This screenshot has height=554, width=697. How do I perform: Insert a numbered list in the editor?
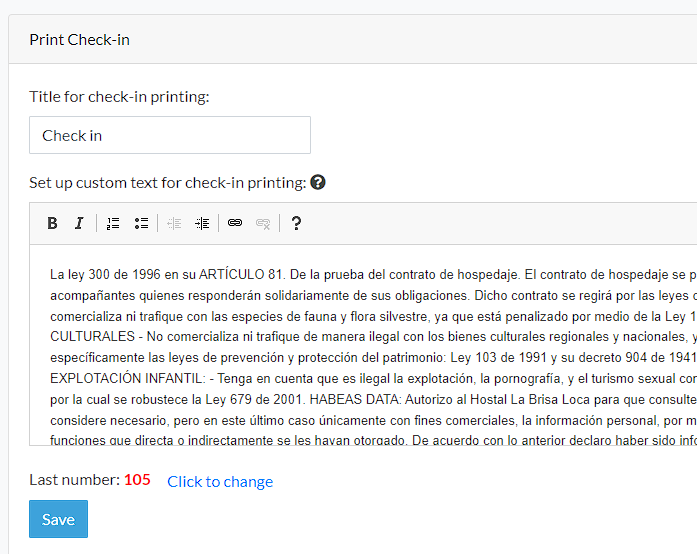click(x=113, y=223)
